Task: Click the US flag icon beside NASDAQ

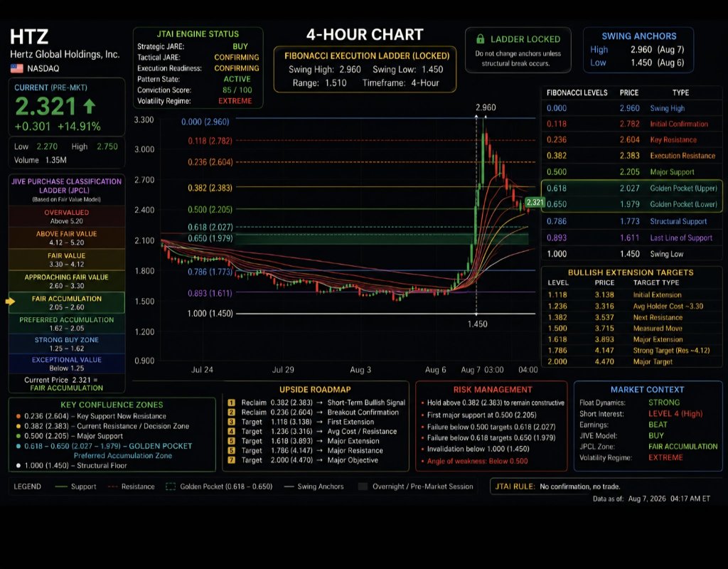Action: coord(17,68)
